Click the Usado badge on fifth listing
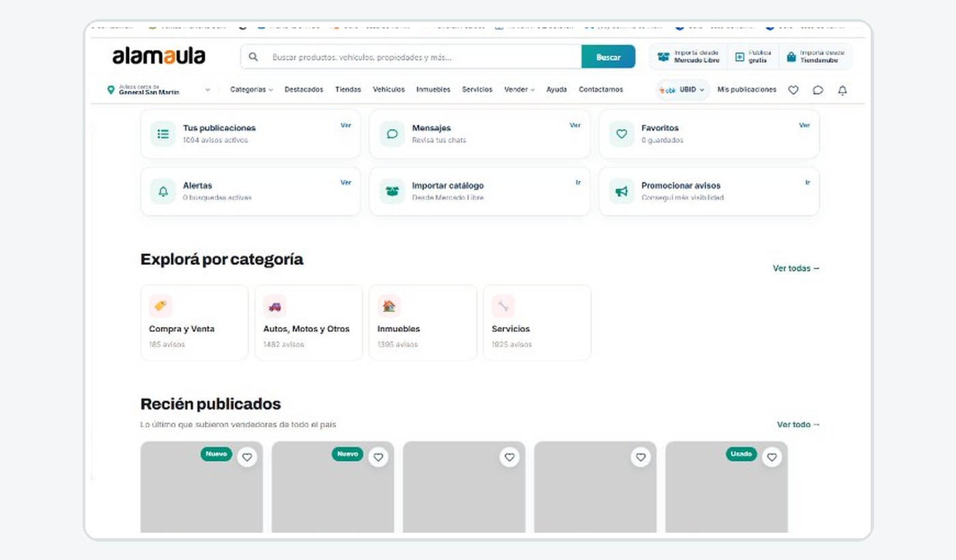This screenshot has height=560, width=956. pyautogui.click(x=742, y=454)
